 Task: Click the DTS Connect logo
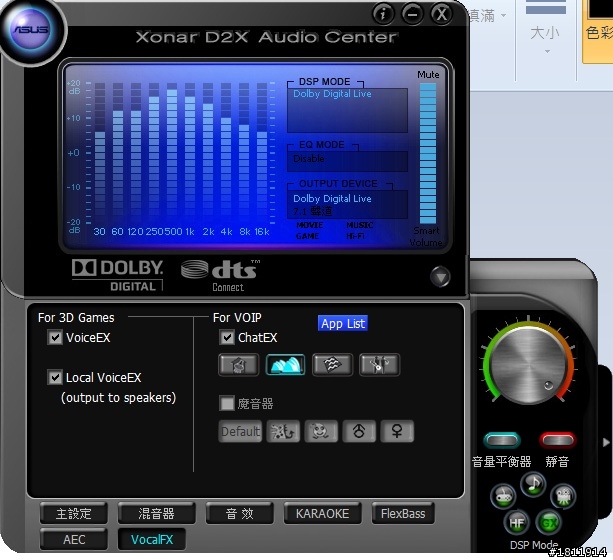point(221,276)
